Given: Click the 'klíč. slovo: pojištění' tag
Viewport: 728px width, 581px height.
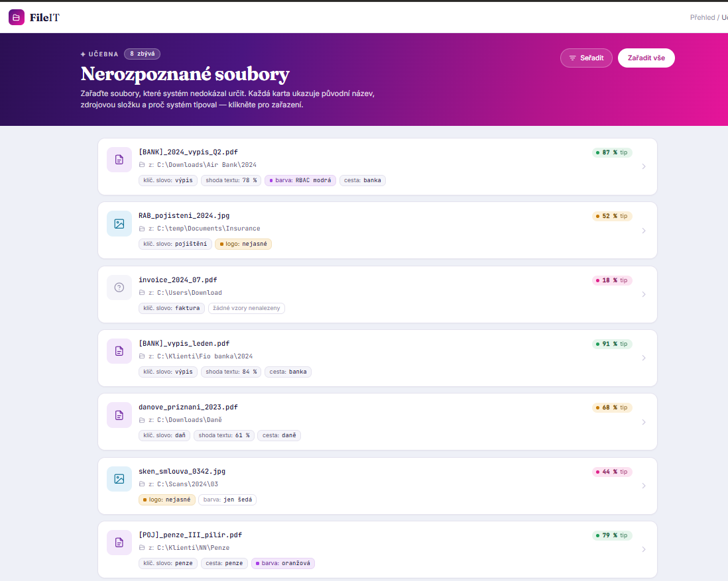Looking at the screenshot, I should [175, 244].
